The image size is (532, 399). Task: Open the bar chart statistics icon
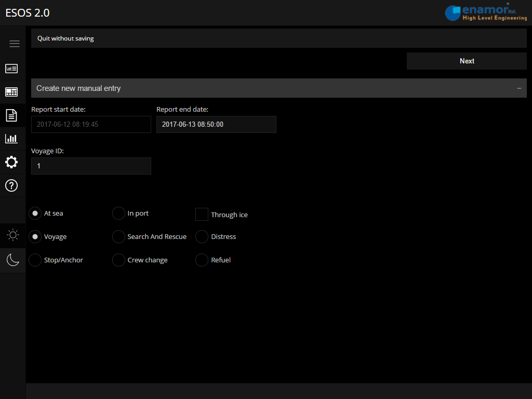click(11, 139)
